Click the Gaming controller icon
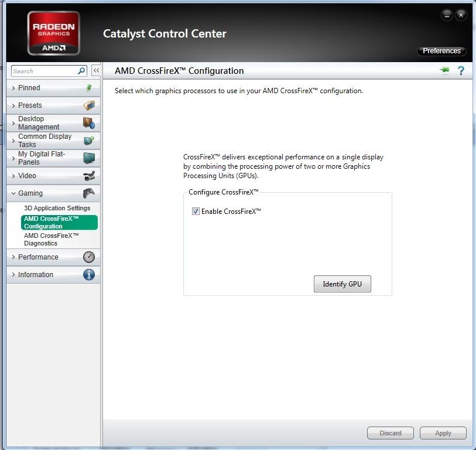 pos(89,193)
